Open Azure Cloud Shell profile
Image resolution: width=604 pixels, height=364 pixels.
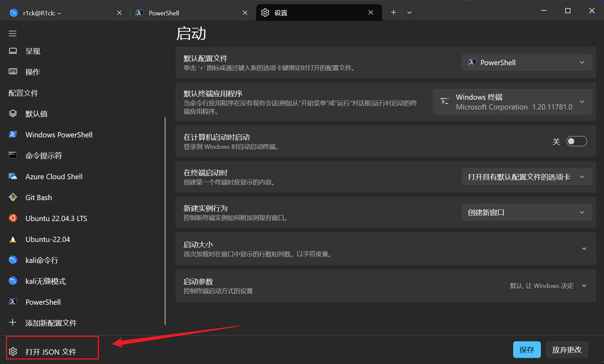coord(54,176)
